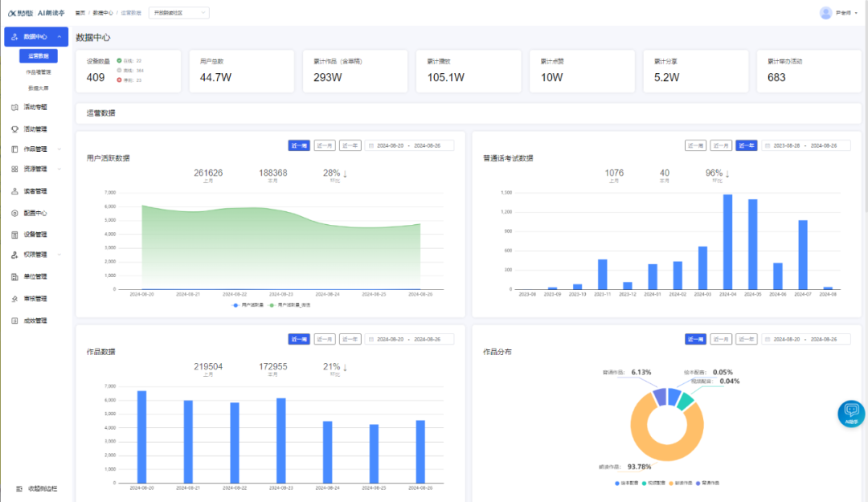Open 数据大屏 submenu item
Image resolution: width=868 pixels, height=502 pixels.
tap(39, 88)
